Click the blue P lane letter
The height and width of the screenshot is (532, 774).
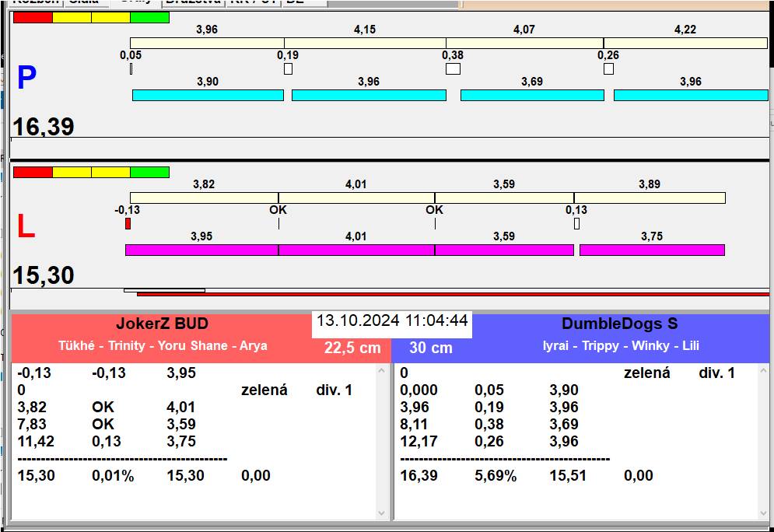[x=26, y=78]
